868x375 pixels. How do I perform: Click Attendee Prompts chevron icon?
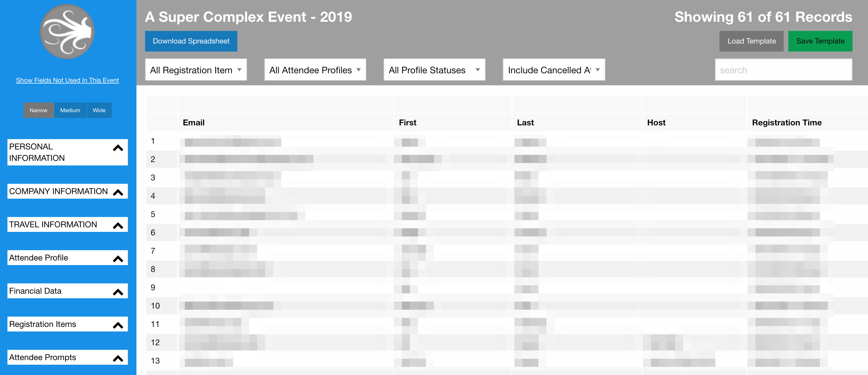click(118, 358)
